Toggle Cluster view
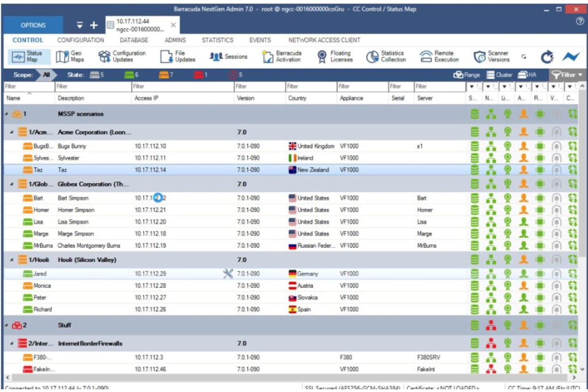 coord(499,75)
